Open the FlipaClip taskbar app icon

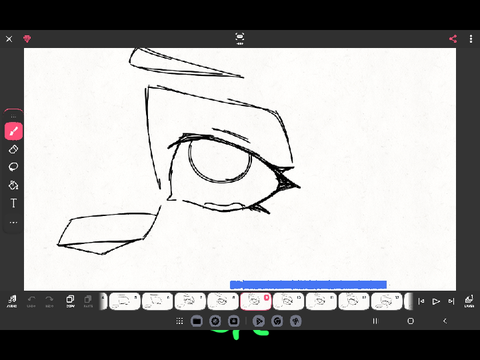pyautogui.click(x=296, y=321)
